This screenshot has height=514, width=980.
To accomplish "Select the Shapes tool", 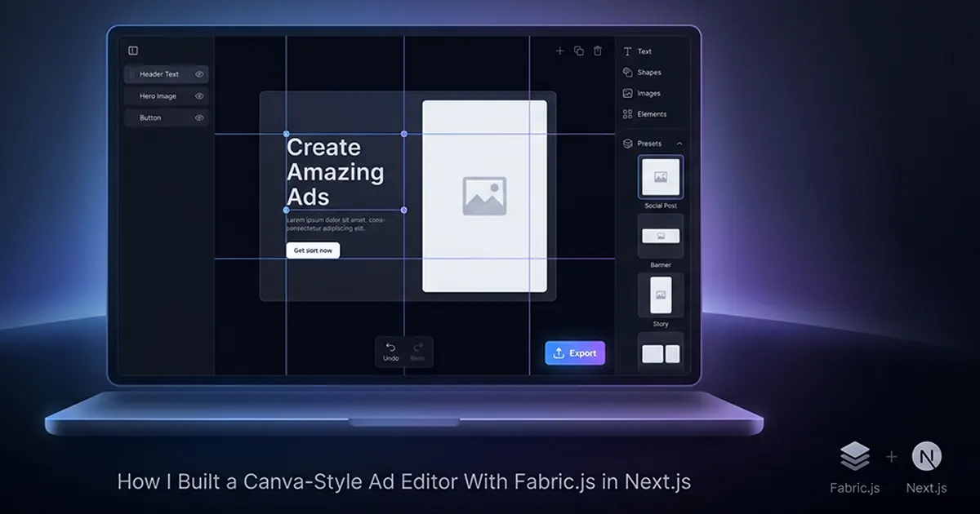I will tap(642, 73).
